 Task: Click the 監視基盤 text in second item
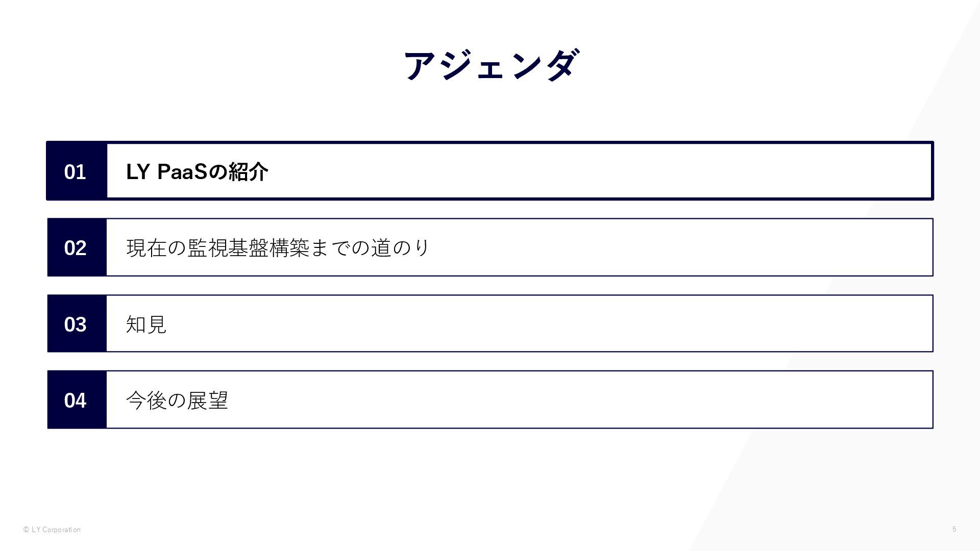[228, 247]
